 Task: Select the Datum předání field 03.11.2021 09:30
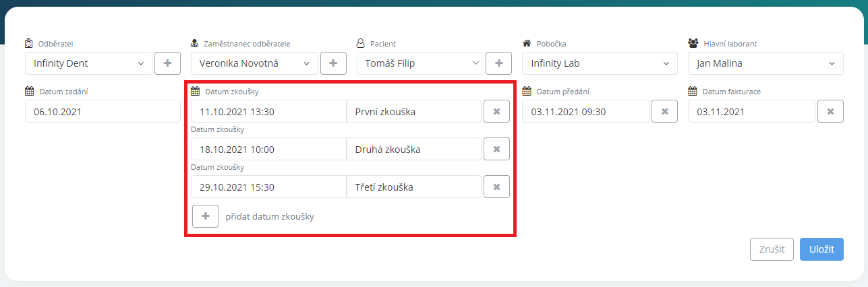tap(585, 112)
